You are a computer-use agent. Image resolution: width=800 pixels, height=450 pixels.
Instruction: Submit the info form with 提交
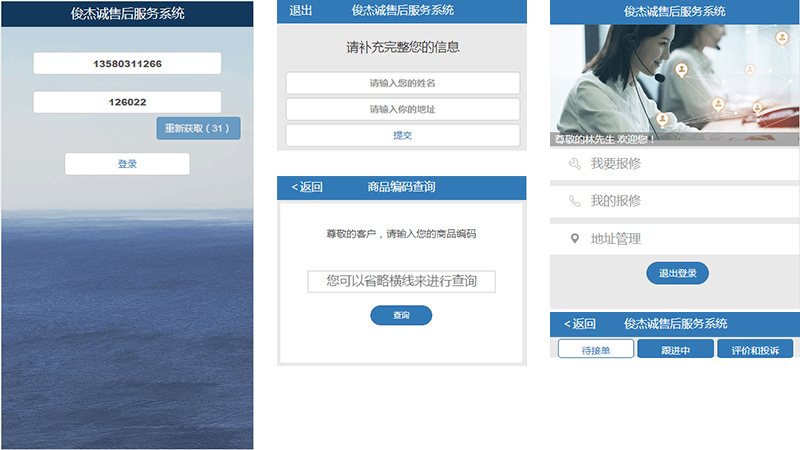click(x=402, y=135)
